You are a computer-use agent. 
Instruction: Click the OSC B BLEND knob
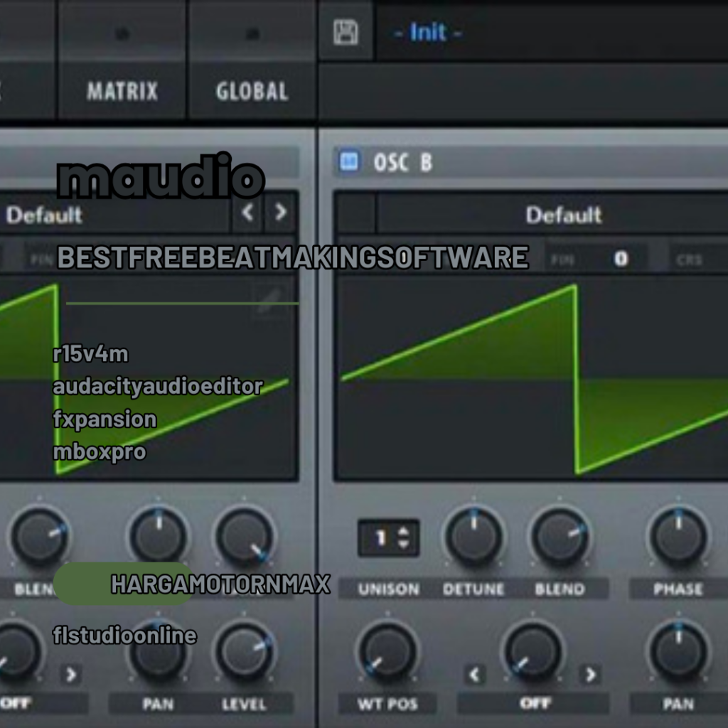coord(560,537)
